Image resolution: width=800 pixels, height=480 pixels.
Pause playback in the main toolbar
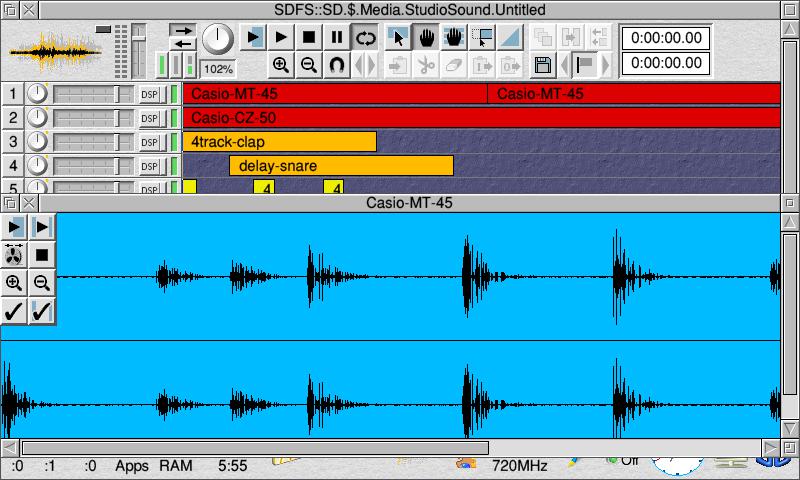(337, 38)
